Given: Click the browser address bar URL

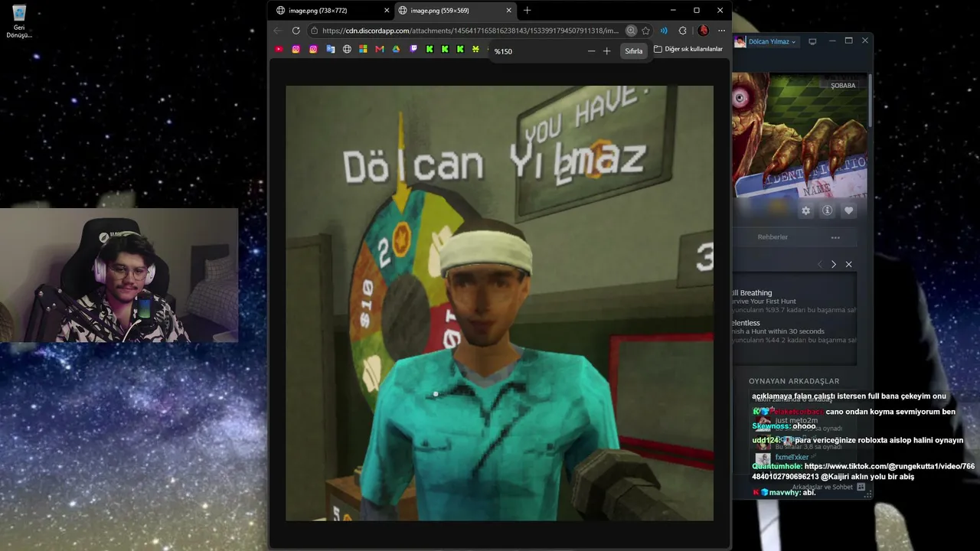Looking at the screenshot, I should pyautogui.click(x=470, y=31).
